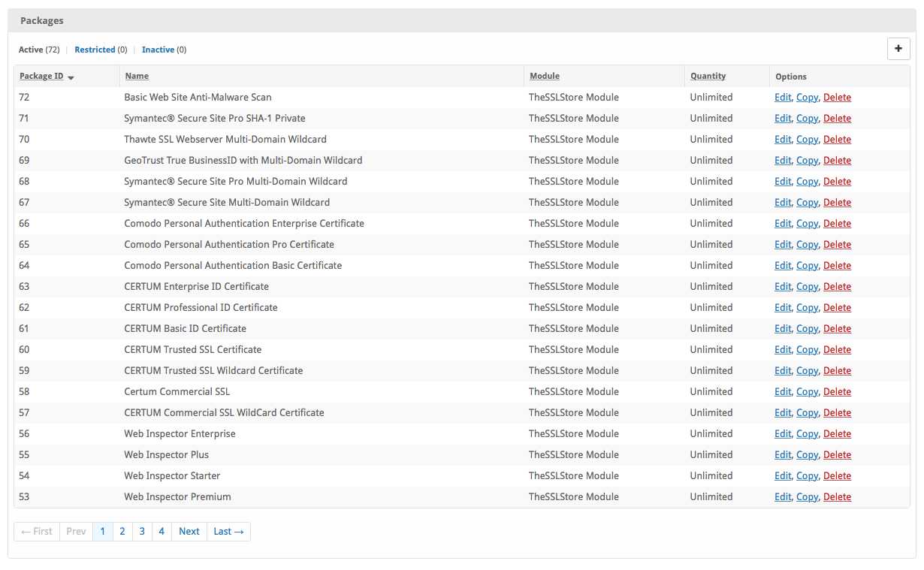Open page 3 of the package list
Image resolution: width=924 pixels, height=570 pixels.
pyautogui.click(x=142, y=532)
